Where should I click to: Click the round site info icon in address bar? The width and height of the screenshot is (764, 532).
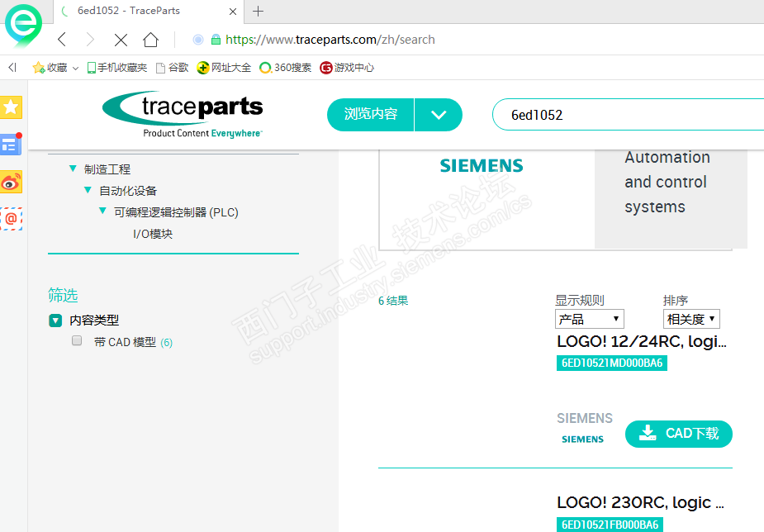click(x=198, y=40)
